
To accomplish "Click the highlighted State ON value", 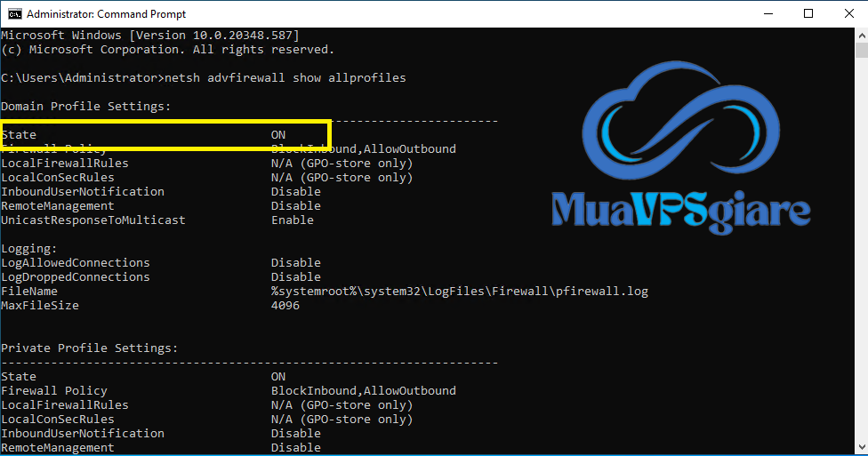I will [x=278, y=135].
